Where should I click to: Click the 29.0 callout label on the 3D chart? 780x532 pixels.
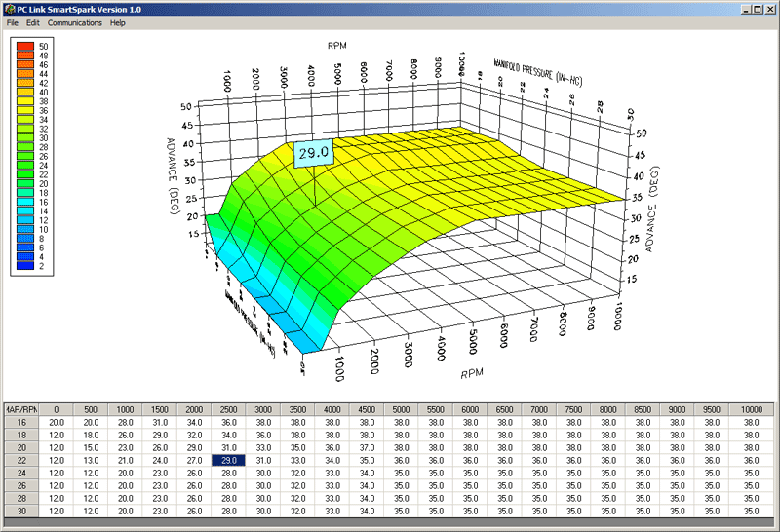(x=314, y=153)
